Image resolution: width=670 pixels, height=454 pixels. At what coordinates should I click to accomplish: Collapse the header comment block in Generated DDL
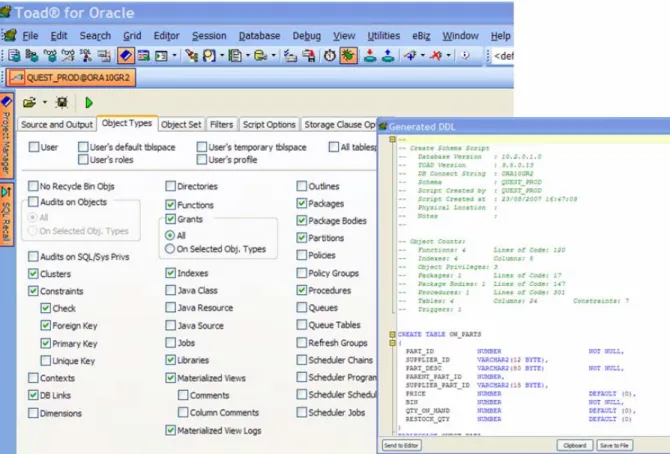click(x=392, y=139)
